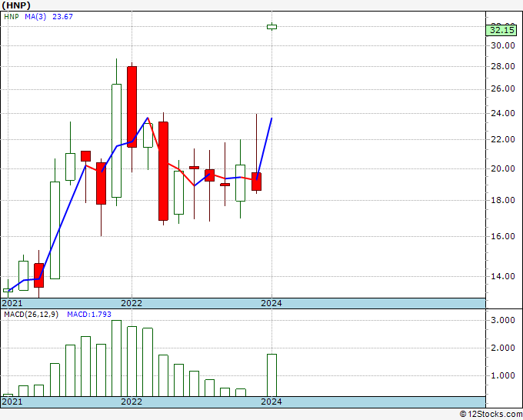The height and width of the screenshot is (420, 523).
Task: Click the 26.00 price axis label
Action: 503,88
